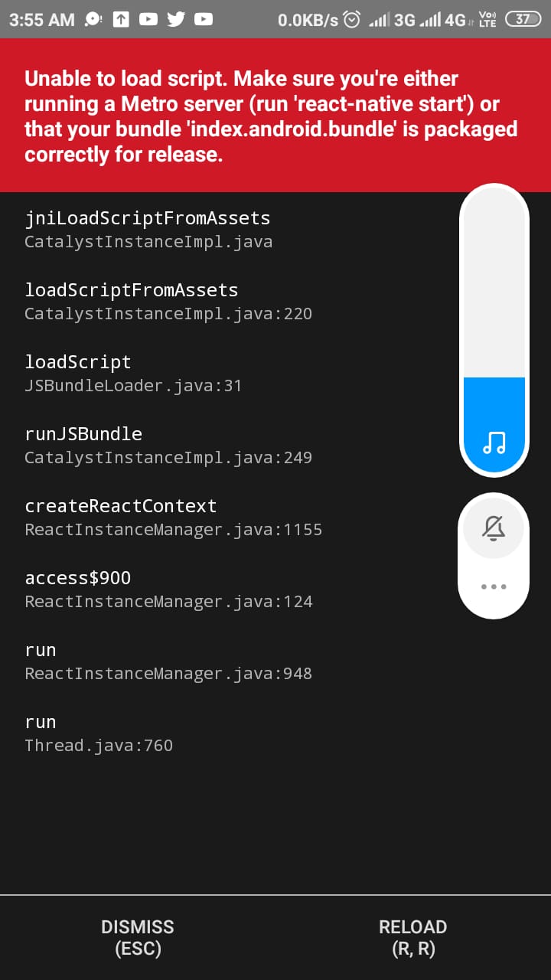This screenshot has height=980, width=551.
Task: Open the three-dot overflow in floating panel
Action: [x=494, y=586]
